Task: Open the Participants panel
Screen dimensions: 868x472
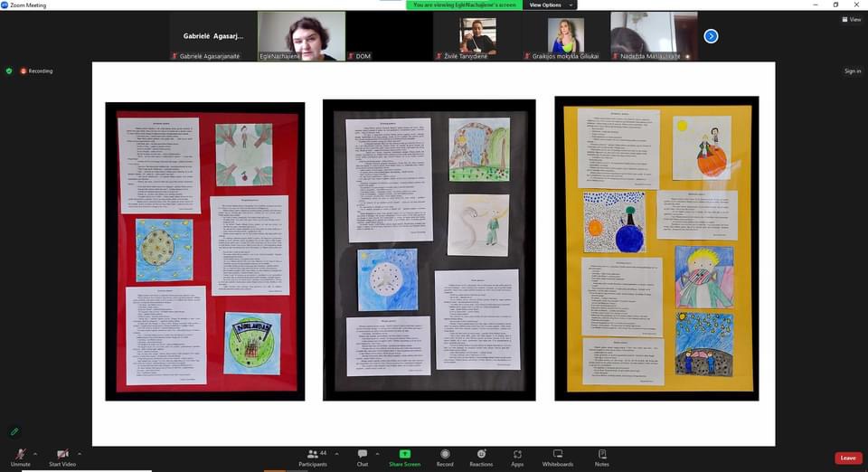Action: [314, 458]
